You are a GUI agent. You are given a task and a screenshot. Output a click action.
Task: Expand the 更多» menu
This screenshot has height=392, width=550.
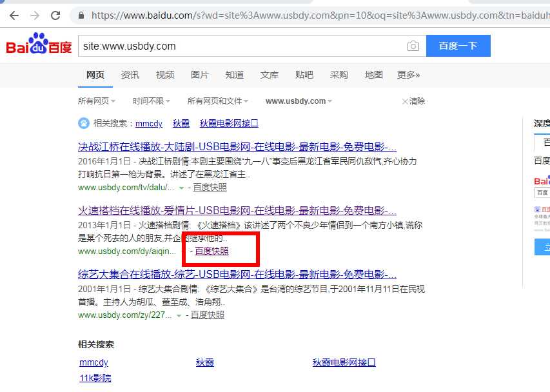[x=408, y=75]
